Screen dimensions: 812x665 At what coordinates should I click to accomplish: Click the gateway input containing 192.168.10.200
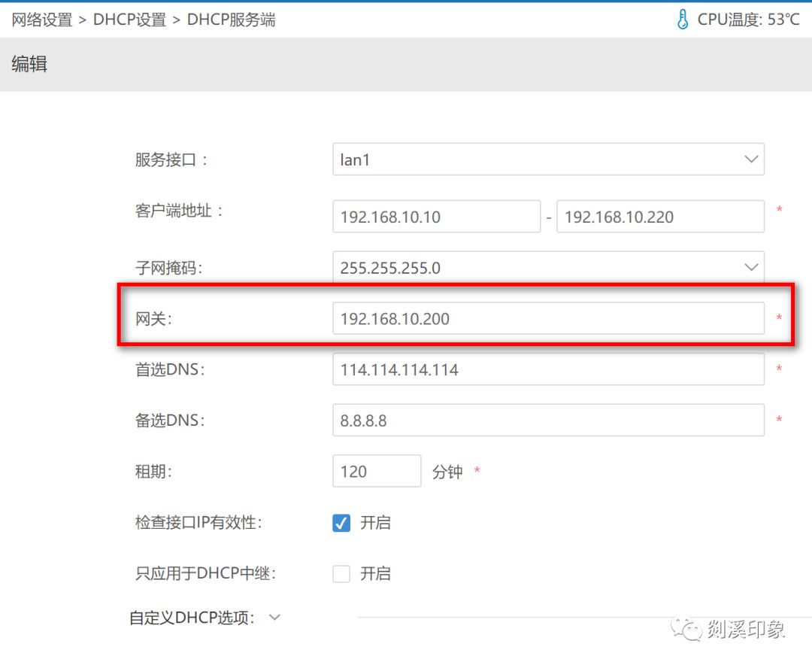coord(548,319)
